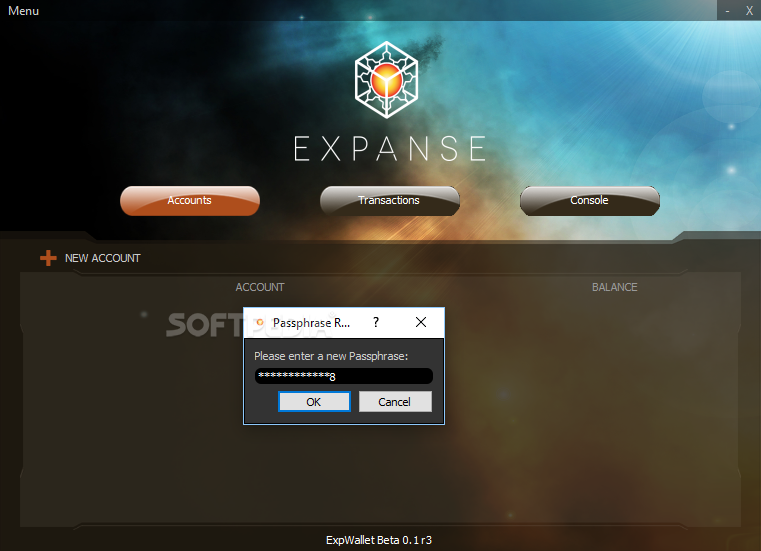Screen dimensions: 761x551
Task: Open the Console tab
Action: click(x=590, y=200)
